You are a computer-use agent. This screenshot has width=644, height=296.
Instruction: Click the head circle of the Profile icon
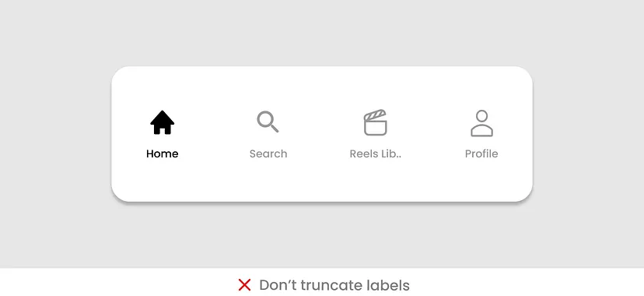(x=481, y=116)
